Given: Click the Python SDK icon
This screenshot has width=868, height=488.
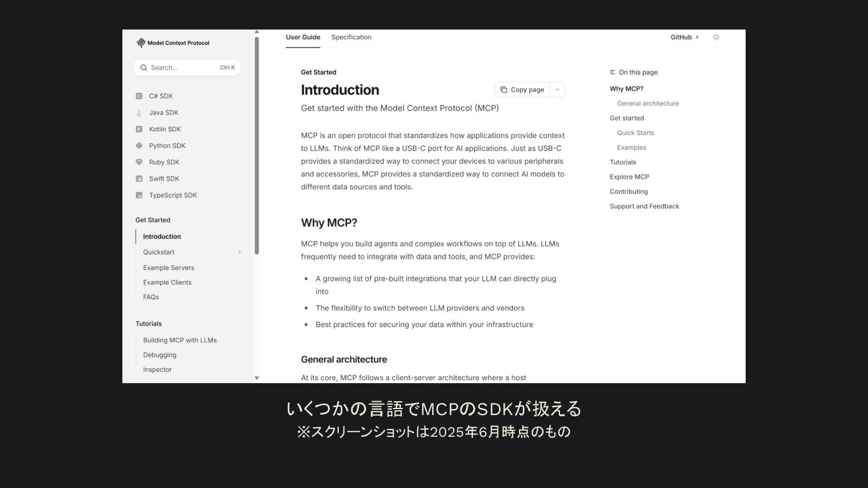Looking at the screenshot, I should click(x=139, y=146).
